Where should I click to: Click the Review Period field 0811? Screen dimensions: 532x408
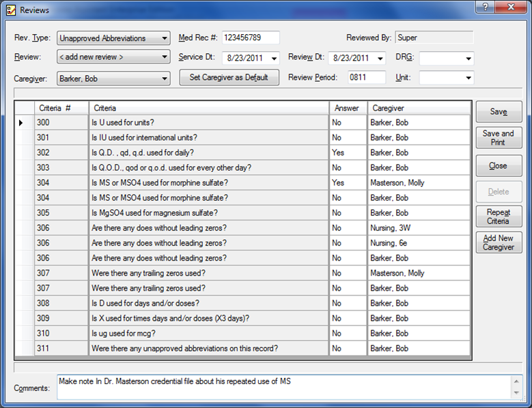367,77
